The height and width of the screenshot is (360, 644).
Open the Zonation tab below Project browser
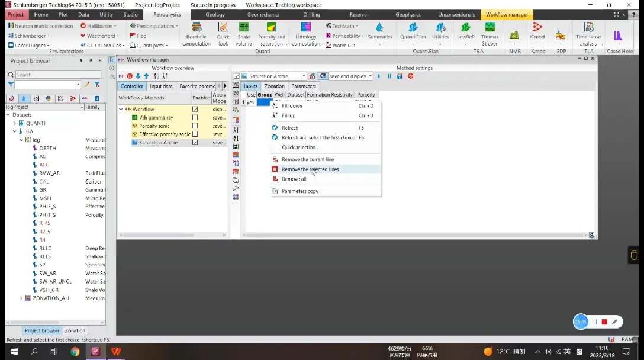pyautogui.click(x=75, y=330)
